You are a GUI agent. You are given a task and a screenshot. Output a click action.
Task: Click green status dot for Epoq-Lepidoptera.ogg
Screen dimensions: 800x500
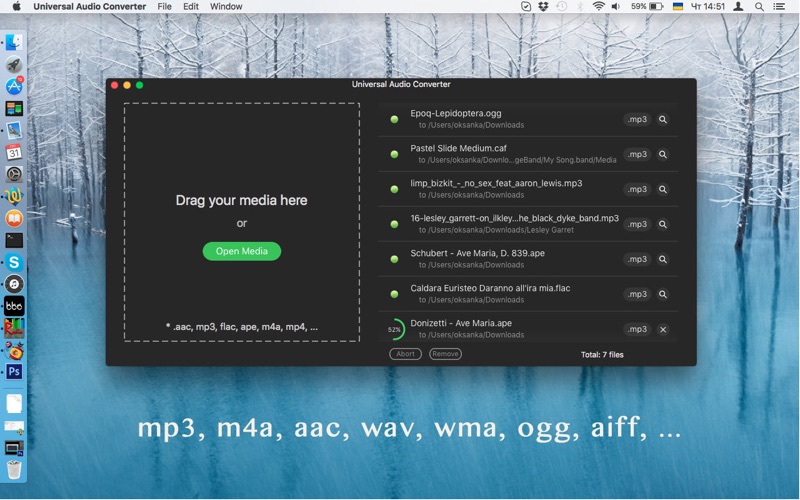(x=394, y=119)
